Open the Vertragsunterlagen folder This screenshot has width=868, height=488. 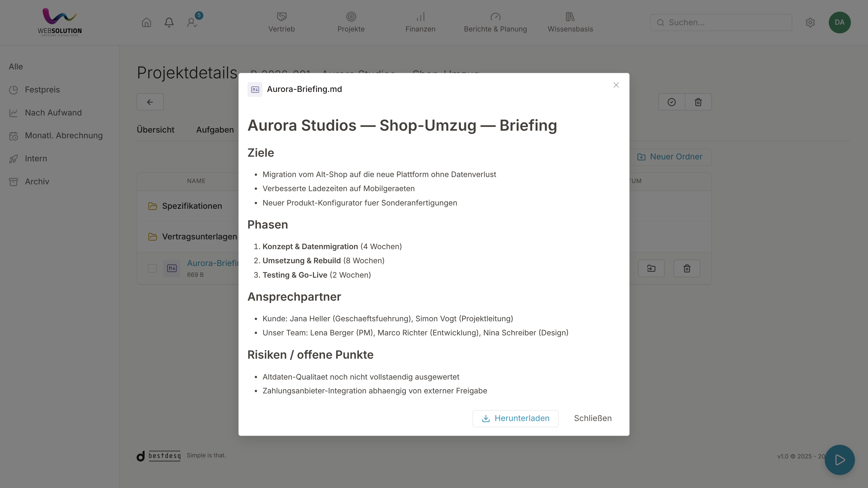[199, 237]
